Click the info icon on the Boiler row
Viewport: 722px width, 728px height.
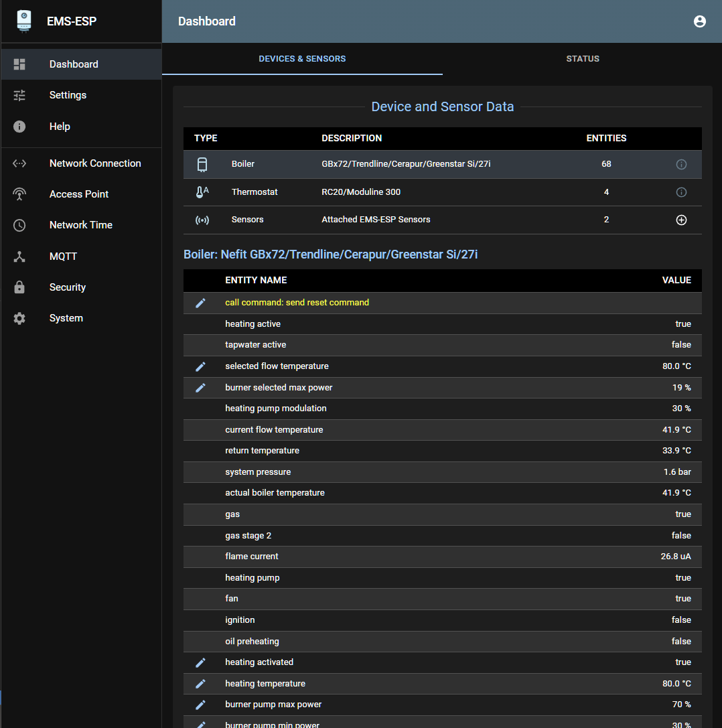coord(681,163)
